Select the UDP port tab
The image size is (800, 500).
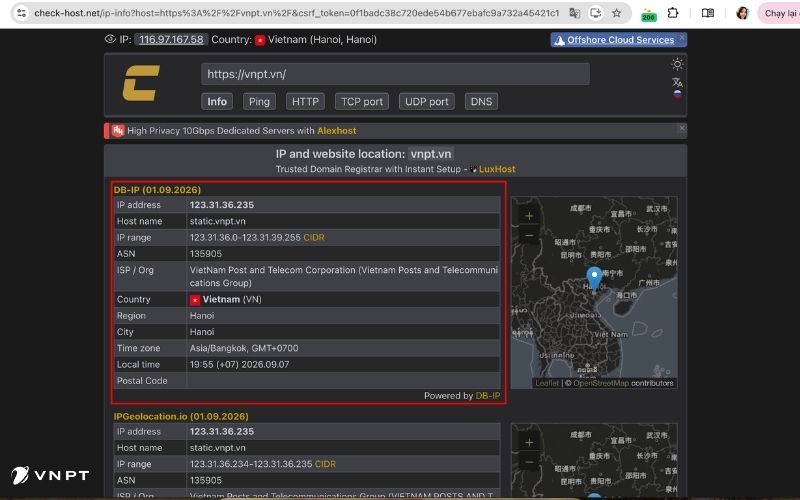pos(427,102)
